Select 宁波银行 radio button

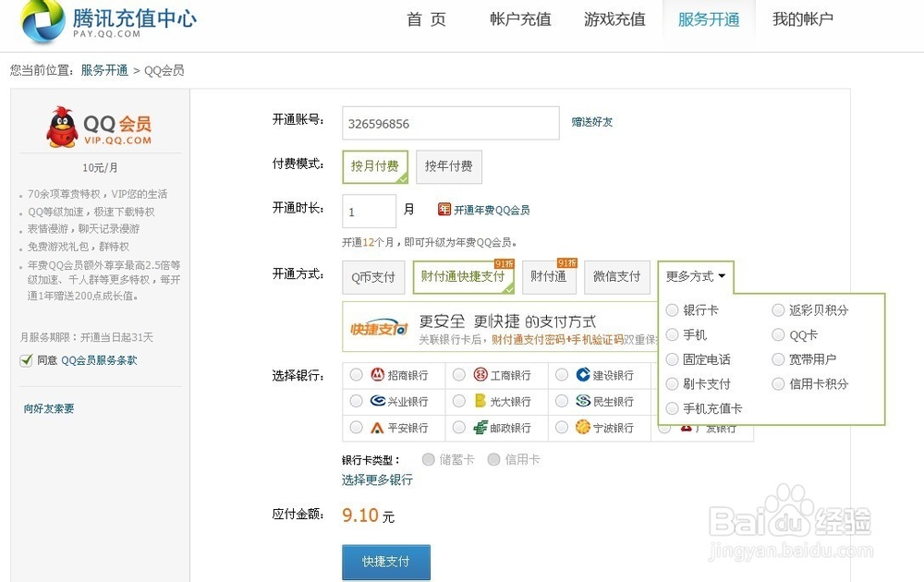562,427
